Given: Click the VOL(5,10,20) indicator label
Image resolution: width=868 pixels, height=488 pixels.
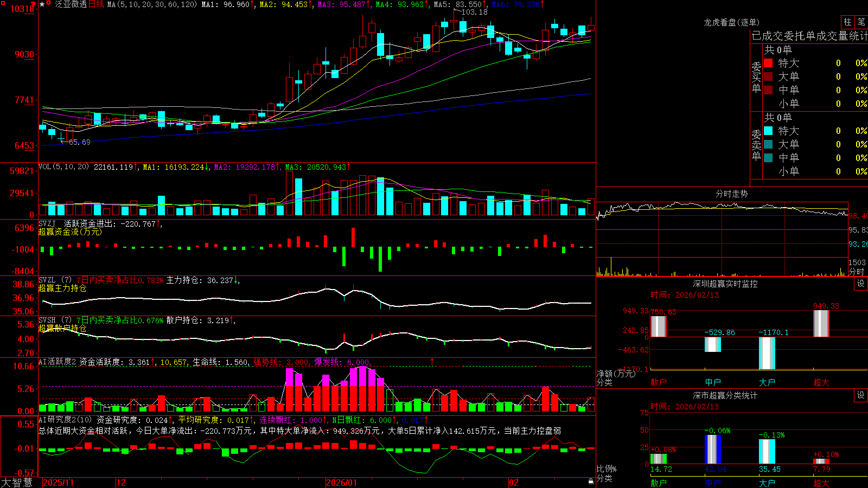Looking at the screenshot, I should pos(63,167).
